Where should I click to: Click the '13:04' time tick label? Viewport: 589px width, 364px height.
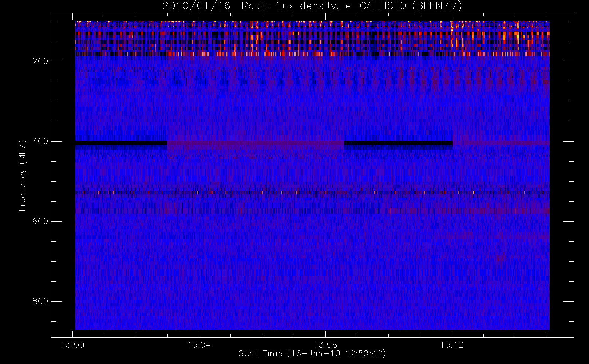pos(199,345)
